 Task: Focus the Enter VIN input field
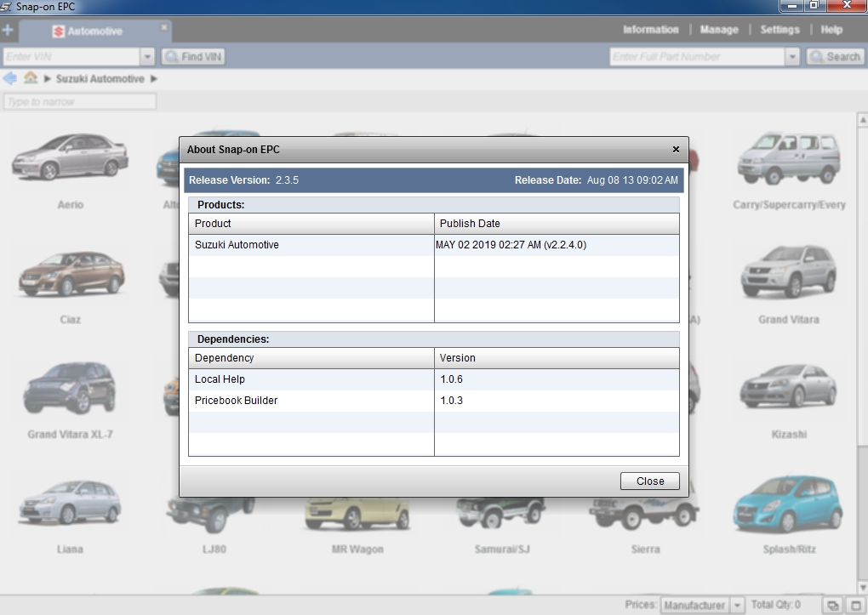71,56
